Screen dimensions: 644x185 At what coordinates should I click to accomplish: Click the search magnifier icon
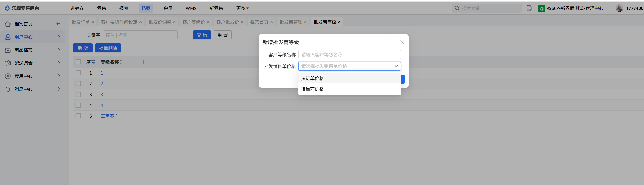tap(457, 8)
